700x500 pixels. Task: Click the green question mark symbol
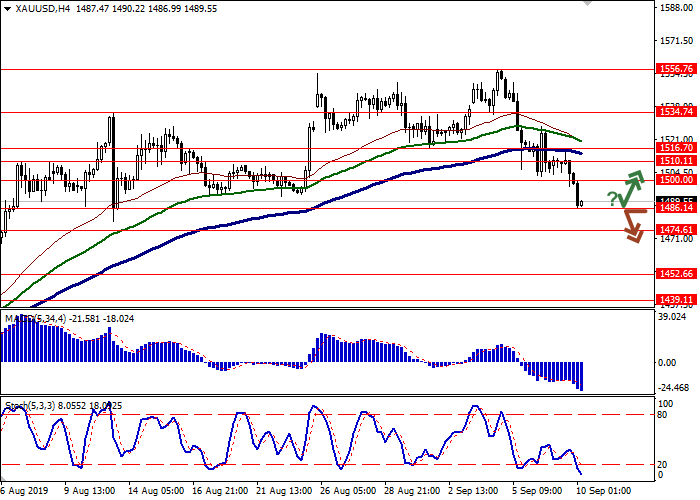pyautogui.click(x=611, y=199)
